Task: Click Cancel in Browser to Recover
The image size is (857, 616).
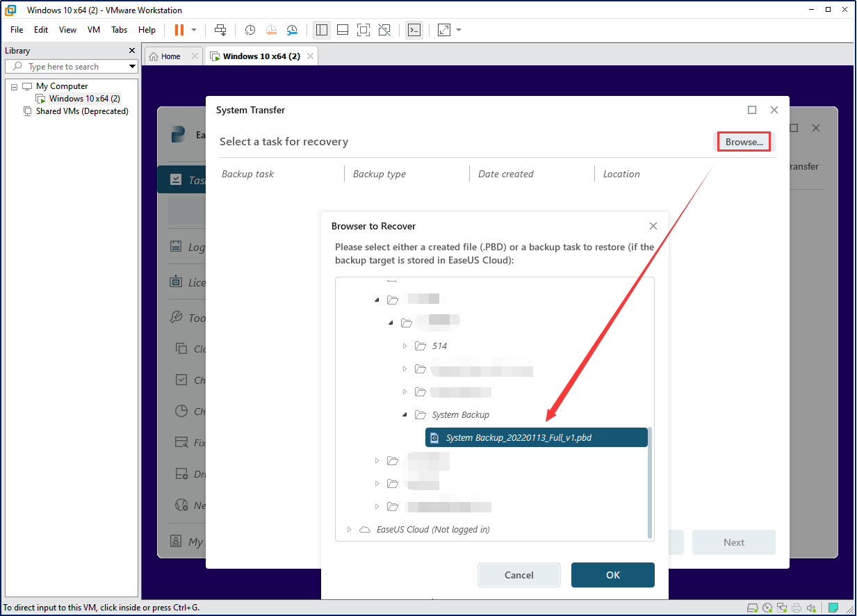Action: 519,575
